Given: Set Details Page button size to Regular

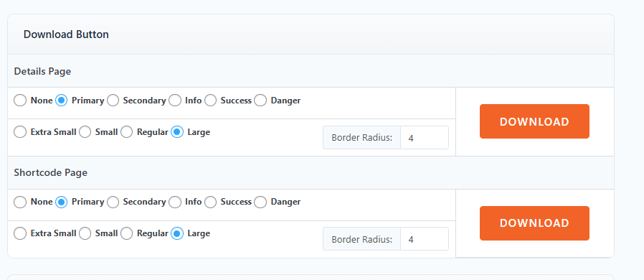Looking at the screenshot, I should coord(126,132).
